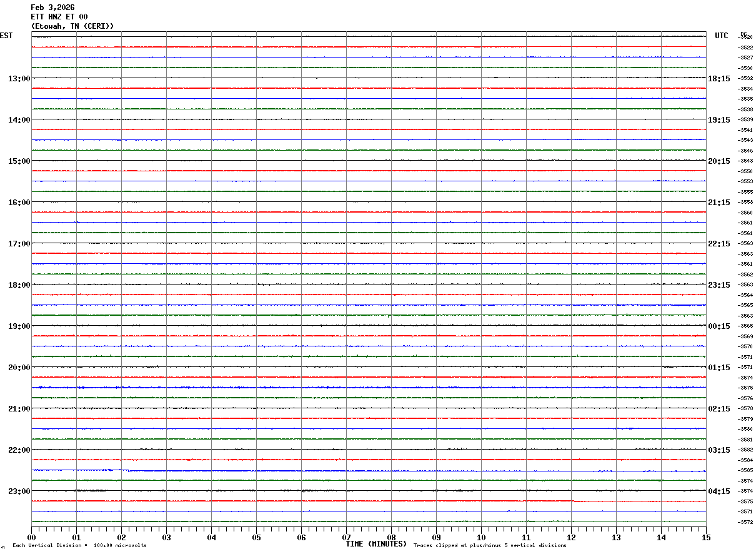Click the date label Feb 3,2026
This screenshot has width=756, height=554.
(x=52, y=8)
